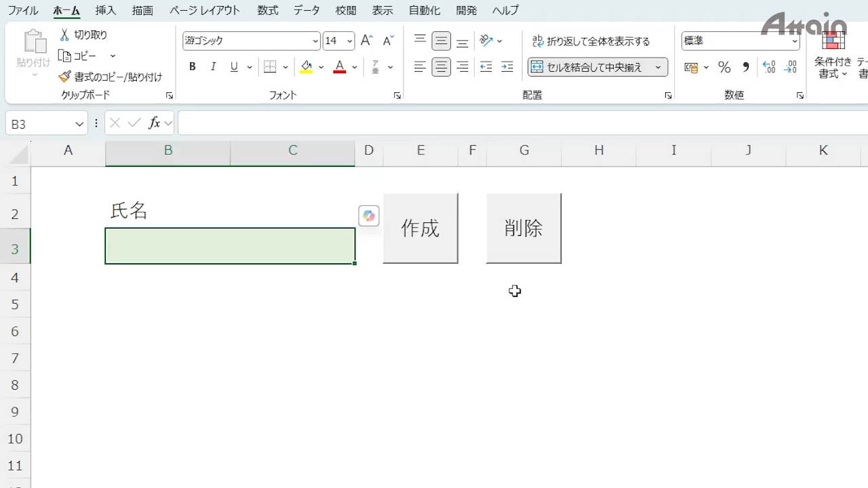Image resolution: width=868 pixels, height=488 pixels.
Task: Increase font size with the large A icon
Action: 366,41
